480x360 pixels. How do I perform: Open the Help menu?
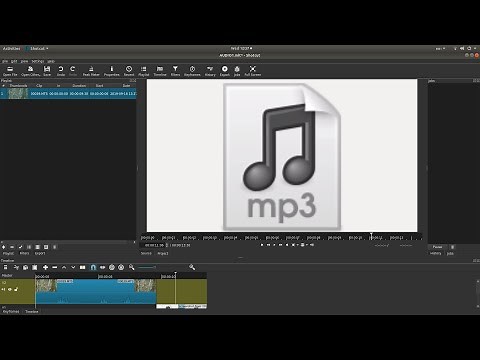[51, 61]
